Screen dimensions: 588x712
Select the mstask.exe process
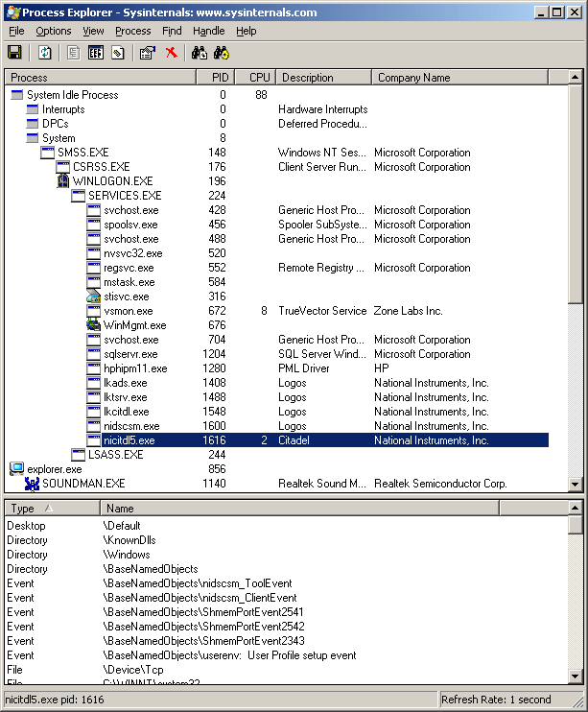coord(129,282)
